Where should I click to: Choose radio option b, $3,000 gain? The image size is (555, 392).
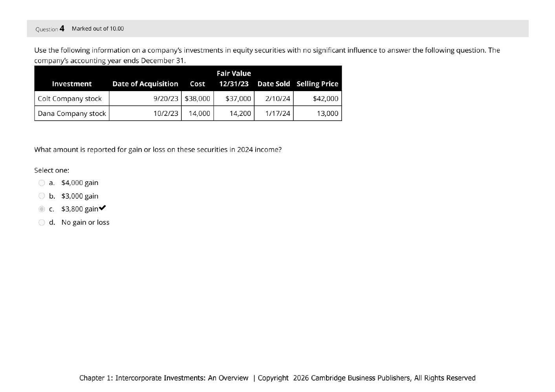[42, 196]
